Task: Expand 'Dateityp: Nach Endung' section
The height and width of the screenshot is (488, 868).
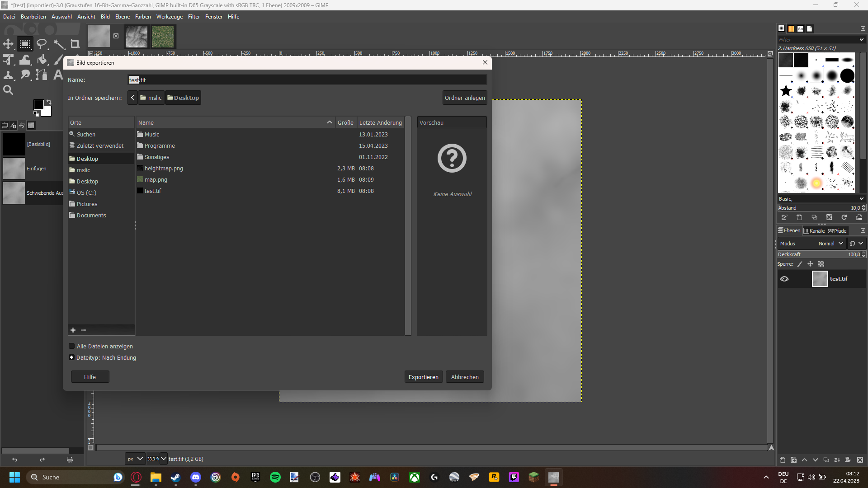Action: (71, 357)
